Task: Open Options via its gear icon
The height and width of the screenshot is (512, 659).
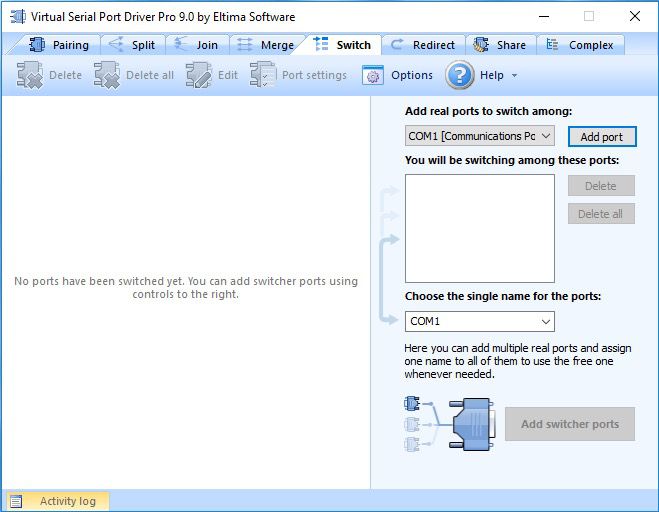Action: pos(372,75)
